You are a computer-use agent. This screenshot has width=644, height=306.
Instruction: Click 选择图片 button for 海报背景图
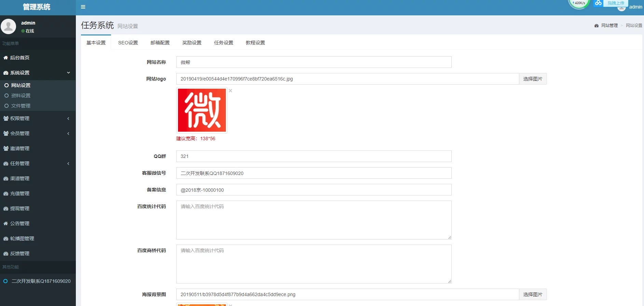(533, 294)
